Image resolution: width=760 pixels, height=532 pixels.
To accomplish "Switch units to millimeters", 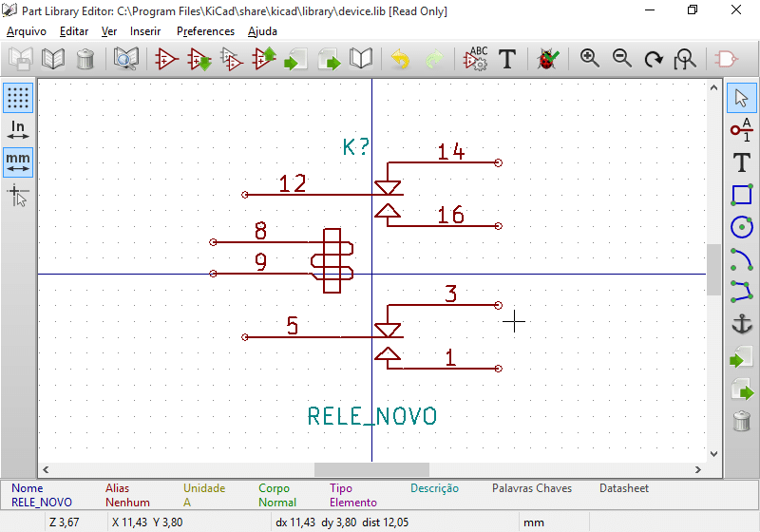I will point(18,162).
